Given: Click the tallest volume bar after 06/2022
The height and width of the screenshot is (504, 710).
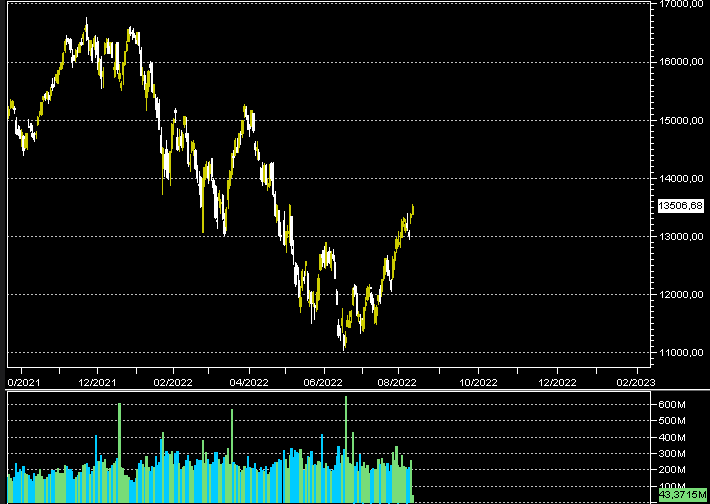Looking at the screenshot, I should point(346,449).
